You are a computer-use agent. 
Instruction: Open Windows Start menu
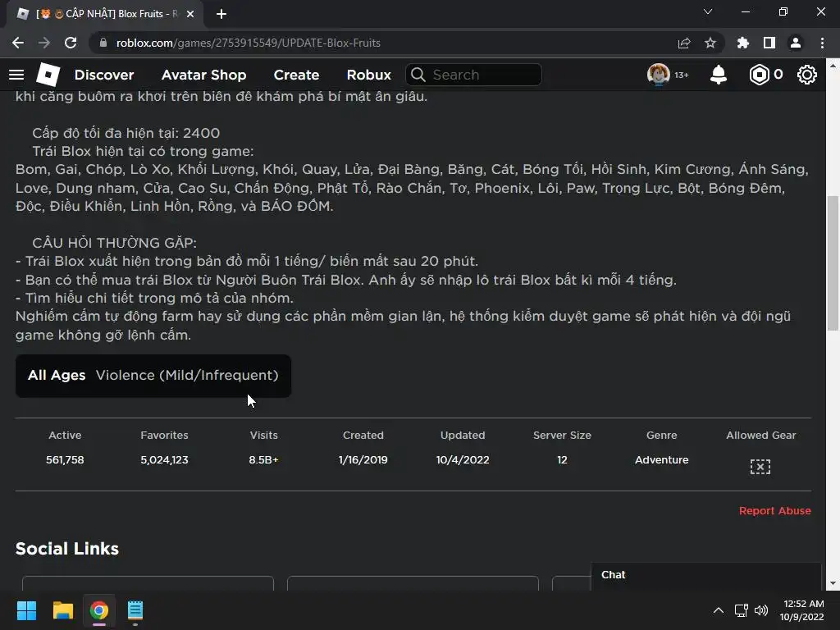click(x=26, y=610)
